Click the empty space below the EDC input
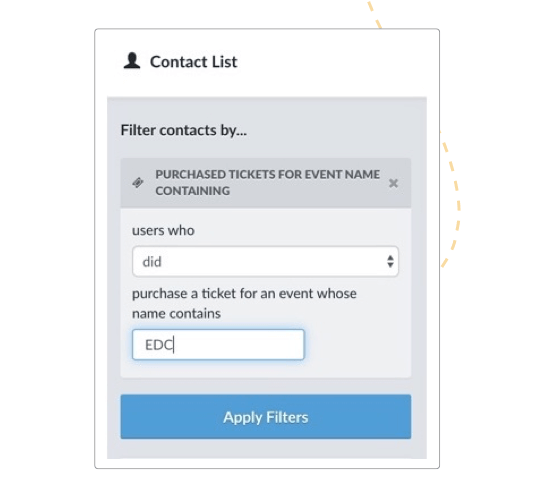This screenshot has width=534, height=498. click(266, 369)
